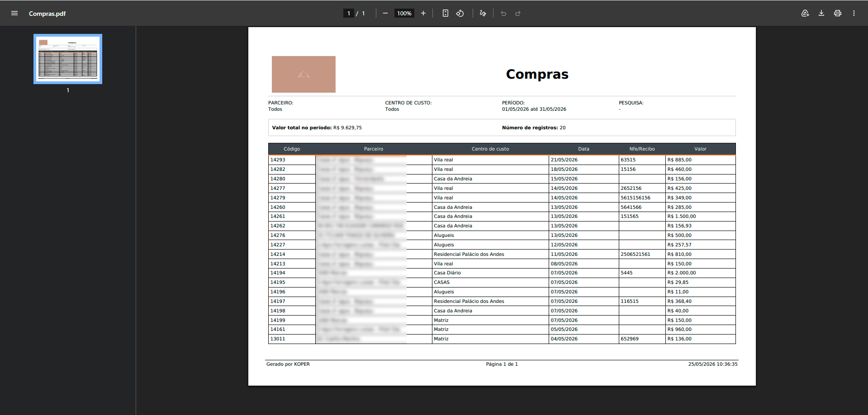
Task: Click Matriz in row 14161
Action: pyautogui.click(x=441, y=330)
